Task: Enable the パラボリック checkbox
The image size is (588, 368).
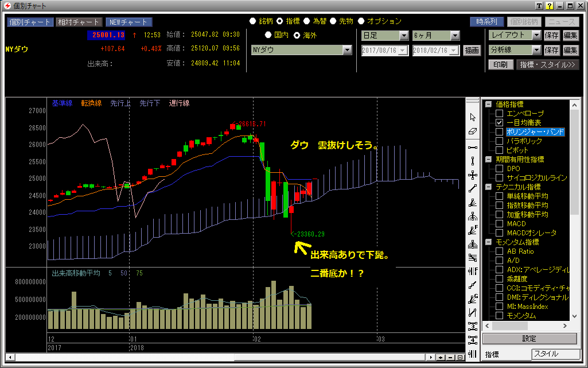Action: (500, 141)
